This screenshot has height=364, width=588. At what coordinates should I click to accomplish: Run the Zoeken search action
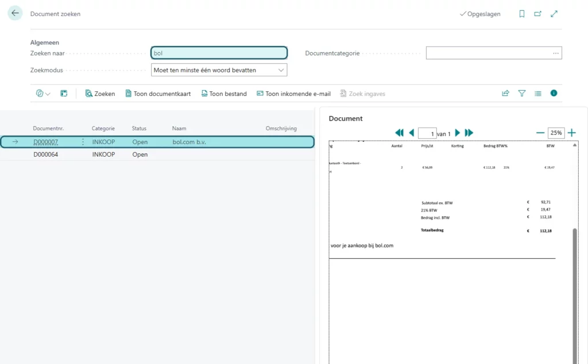[100, 94]
